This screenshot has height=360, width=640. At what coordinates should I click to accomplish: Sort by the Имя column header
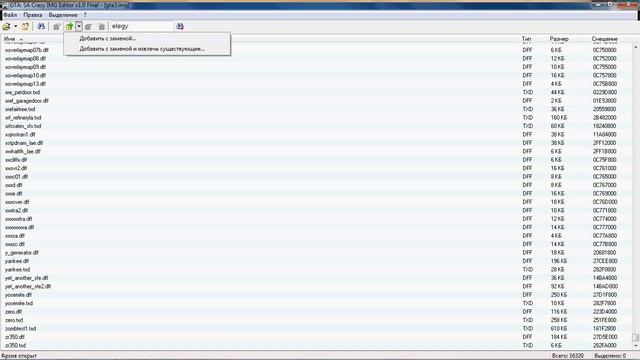[10, 39]
